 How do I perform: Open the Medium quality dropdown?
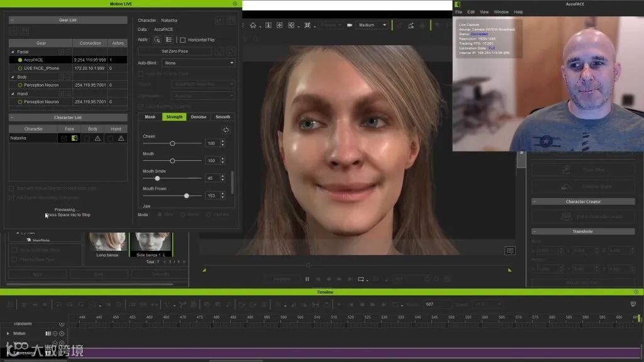tap(372, 25)
